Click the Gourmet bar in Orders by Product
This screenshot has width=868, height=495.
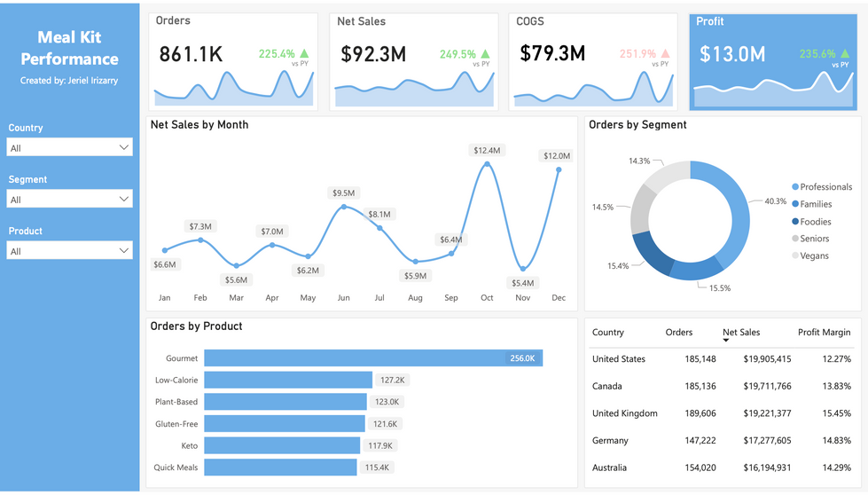coord(373,358)
